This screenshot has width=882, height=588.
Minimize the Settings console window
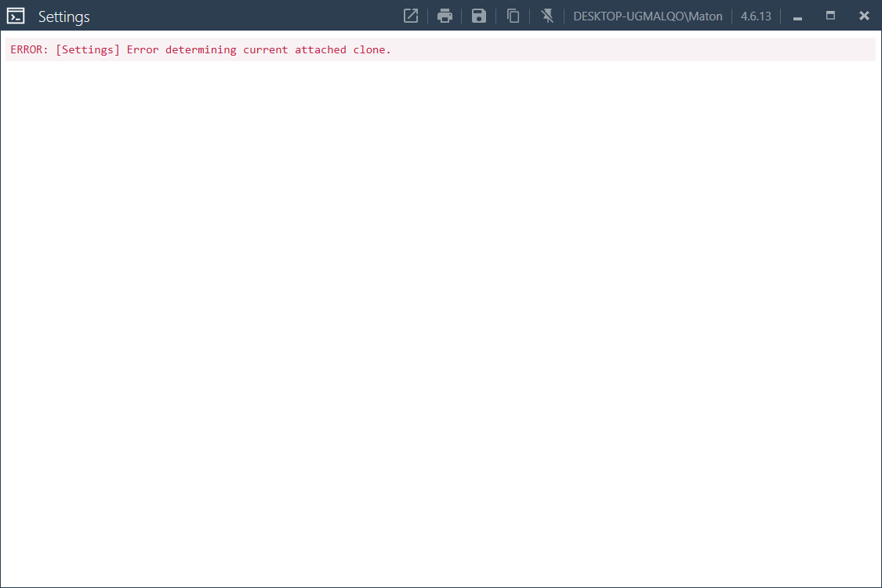pyautogui.click(x=797, y=16)
